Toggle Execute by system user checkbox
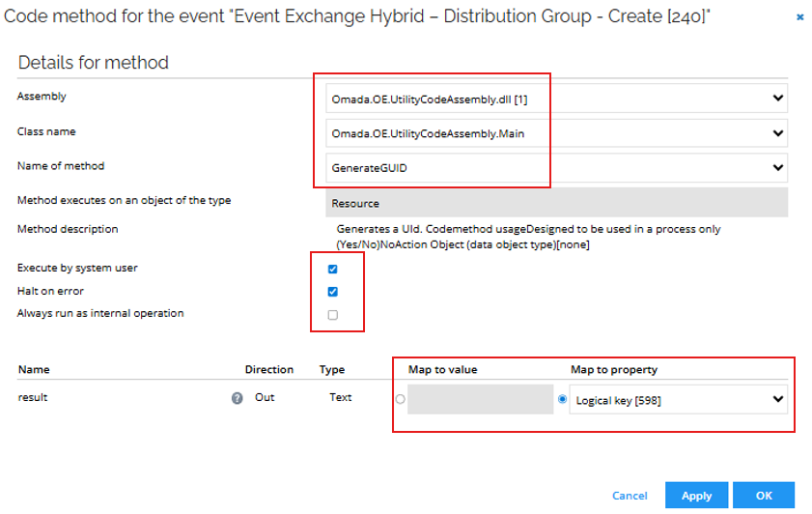812x514 pixels. (333, 269)
